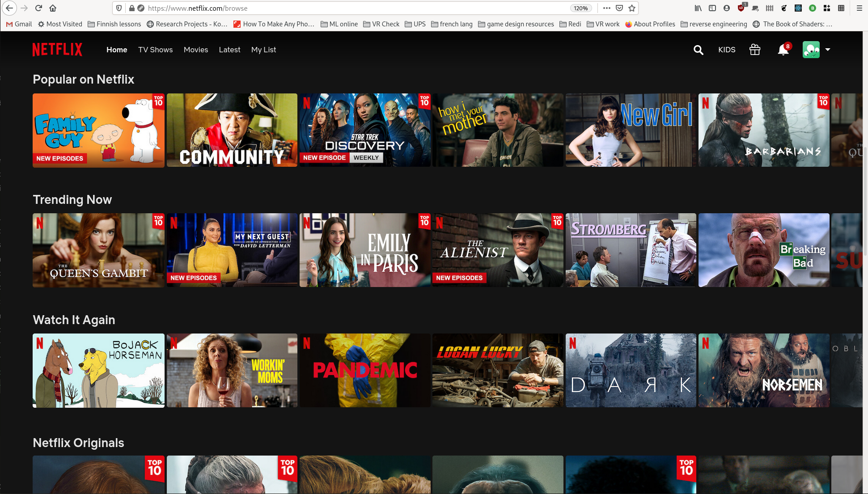868x494 pixels.
Task: Open the New Girl thumbnail
Action: pos(631,130)
